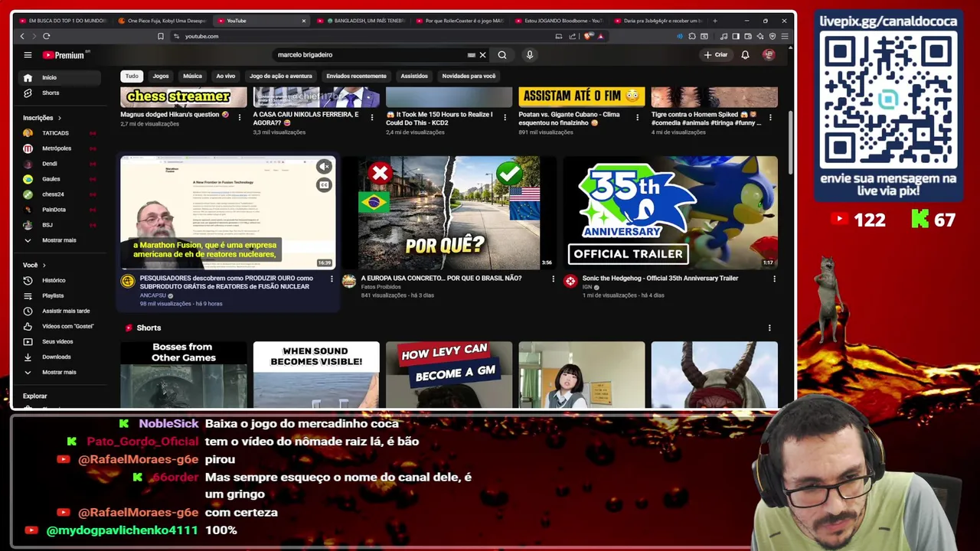Open the on-screen keyboard icon in search

[x=472, y=55]
